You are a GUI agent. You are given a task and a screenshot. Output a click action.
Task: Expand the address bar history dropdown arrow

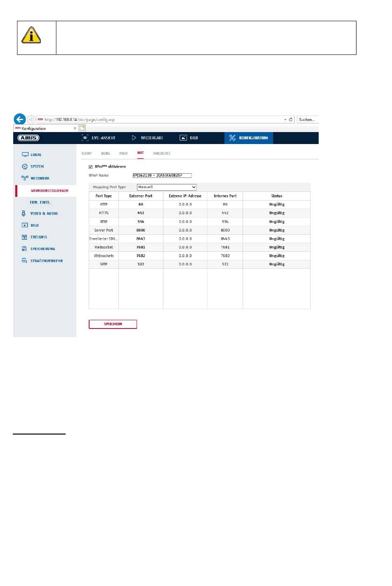[285, 120]
